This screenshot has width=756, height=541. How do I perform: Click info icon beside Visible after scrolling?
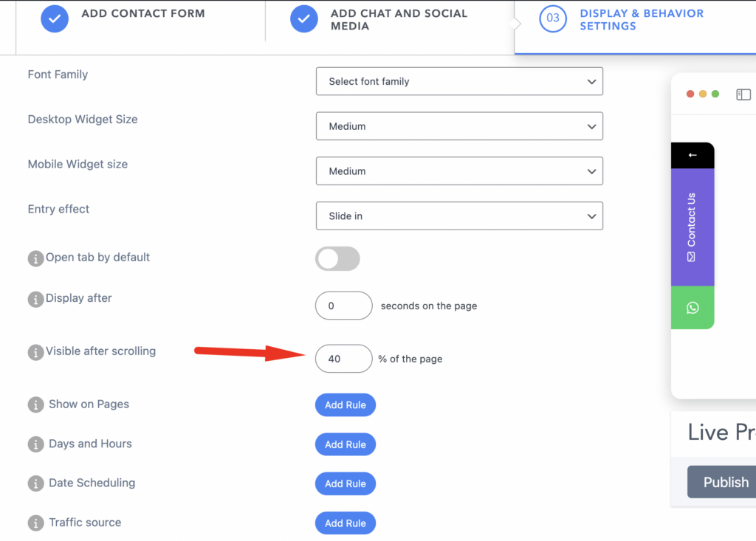[35, 353]
